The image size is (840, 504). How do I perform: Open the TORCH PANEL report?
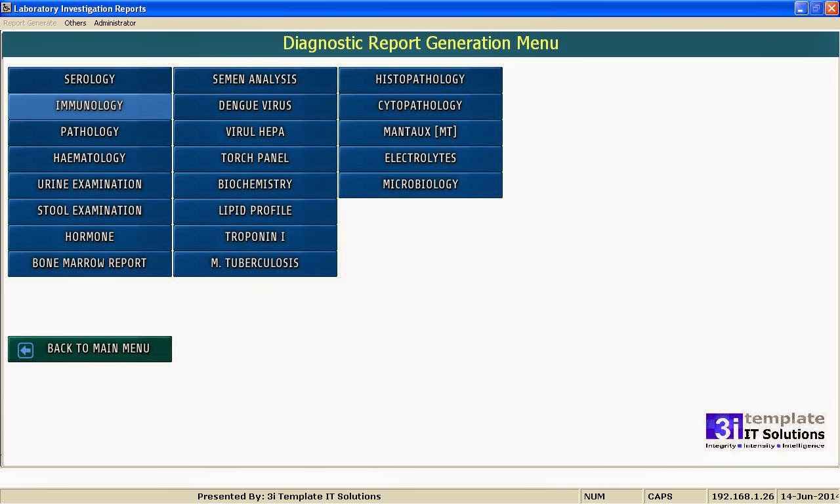point(255,158)
